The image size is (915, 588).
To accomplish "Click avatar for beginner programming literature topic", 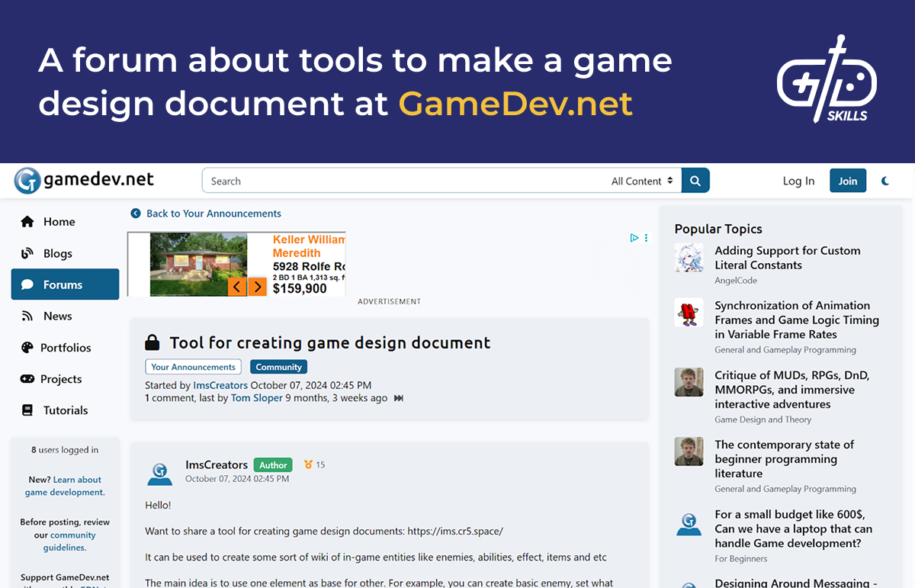I will point(689,451).
